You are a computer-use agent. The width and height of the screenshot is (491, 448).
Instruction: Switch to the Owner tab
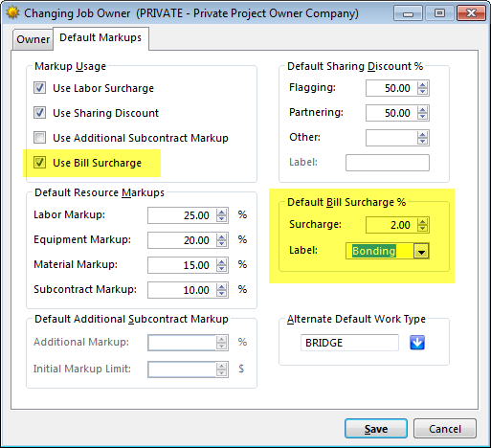tap(33, 39)
